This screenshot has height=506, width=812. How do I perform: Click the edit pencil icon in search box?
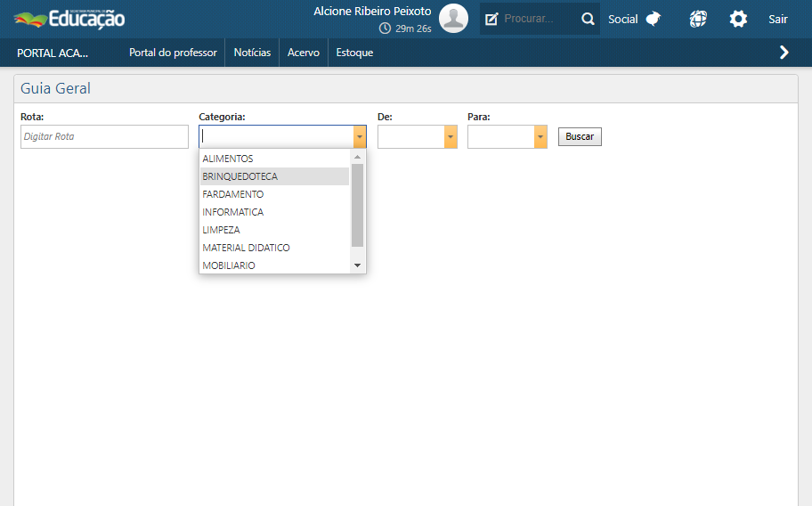tap(491, 19)
